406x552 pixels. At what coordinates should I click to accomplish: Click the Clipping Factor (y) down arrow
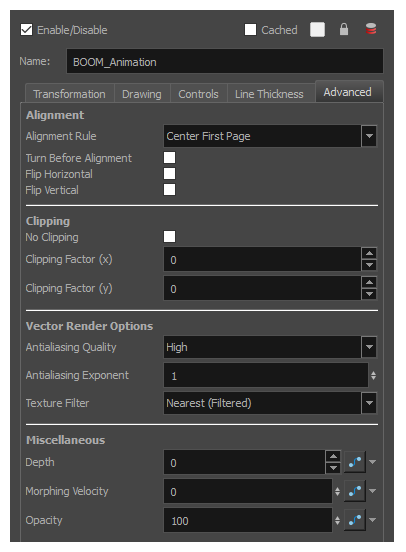(369, 294)
